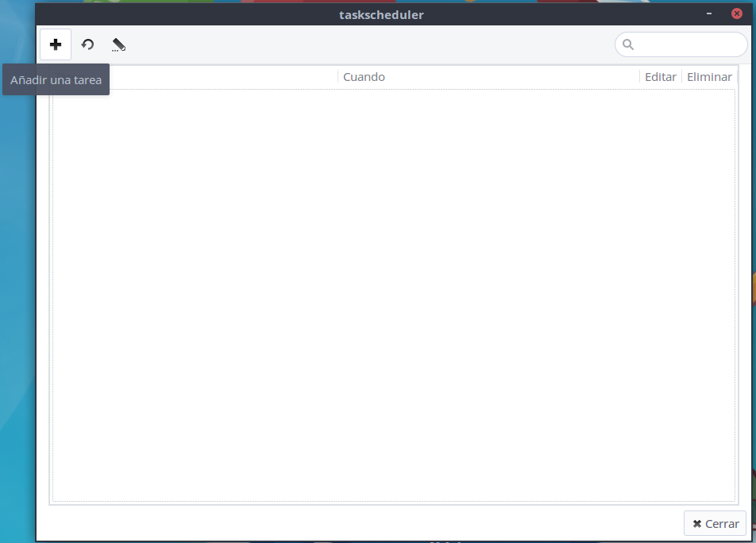Click the magnifier icon in search box
This screenshot has height=543, width=756.
(627, 44)
